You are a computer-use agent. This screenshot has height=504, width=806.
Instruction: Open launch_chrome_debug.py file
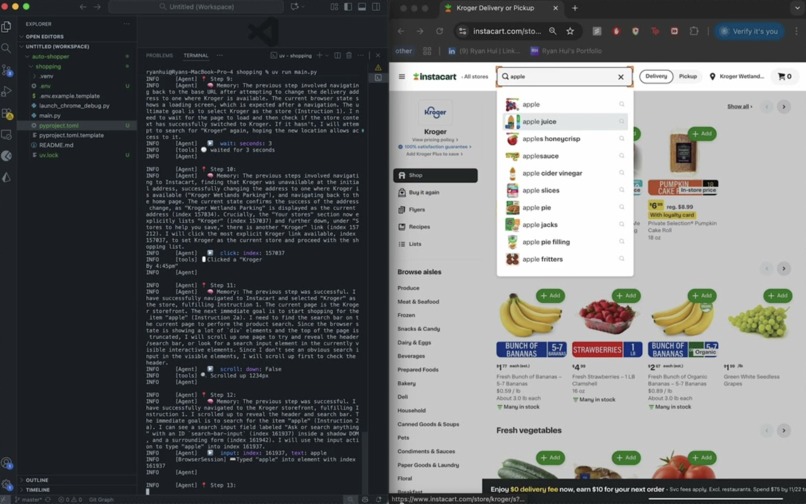pyautogui.click(x=74, y=106)
